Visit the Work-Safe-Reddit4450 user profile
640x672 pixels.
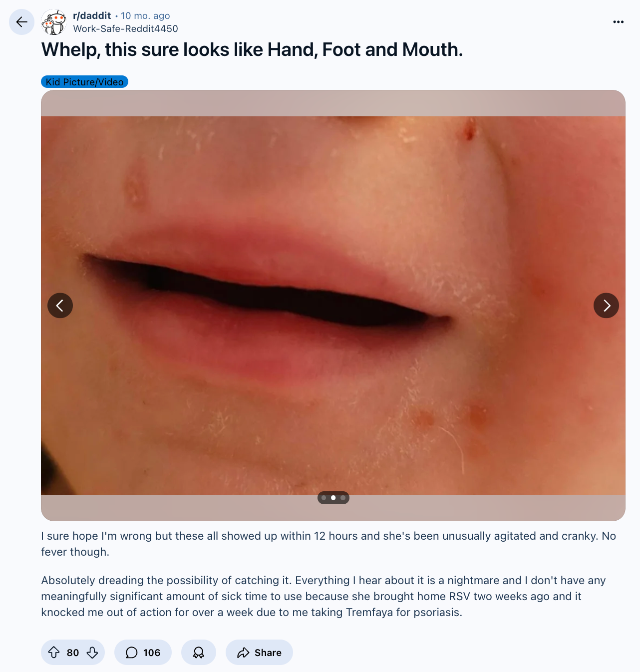[125, 28]
